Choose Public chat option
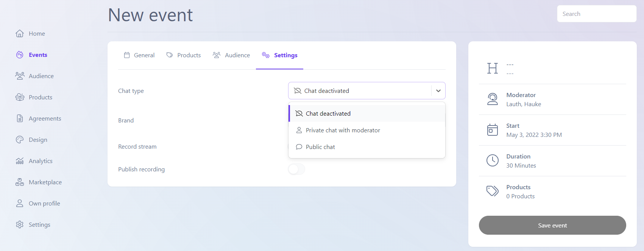 (367, 147)
